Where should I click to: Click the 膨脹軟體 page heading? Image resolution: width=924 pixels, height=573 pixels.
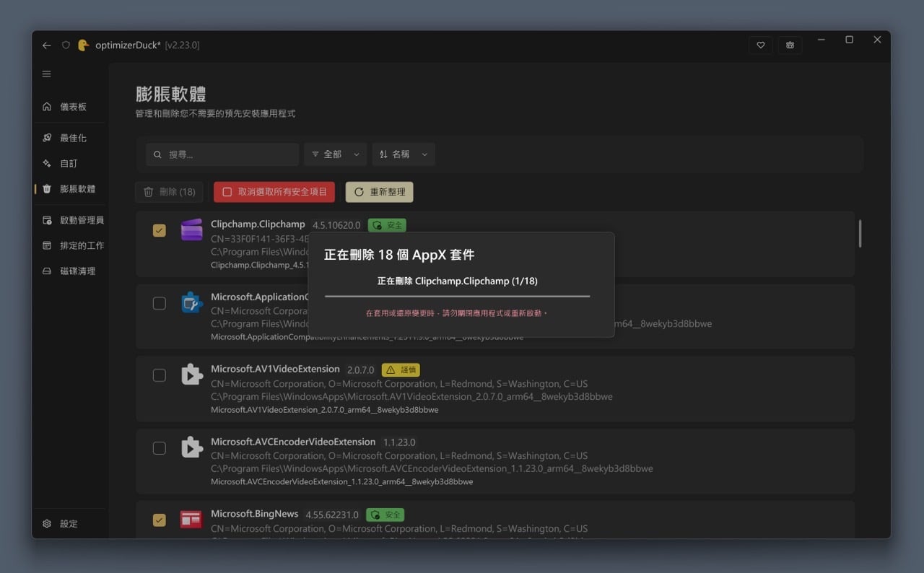click(171, 94)
